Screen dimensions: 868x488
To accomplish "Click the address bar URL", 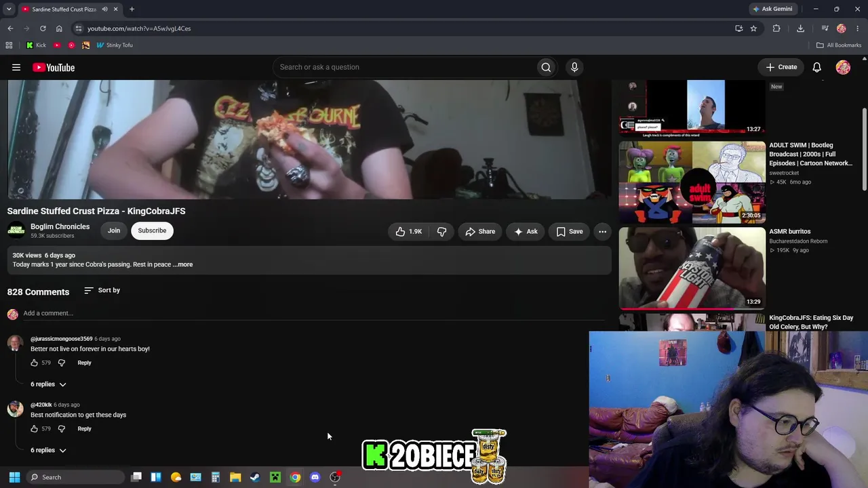I will (139, 28).
